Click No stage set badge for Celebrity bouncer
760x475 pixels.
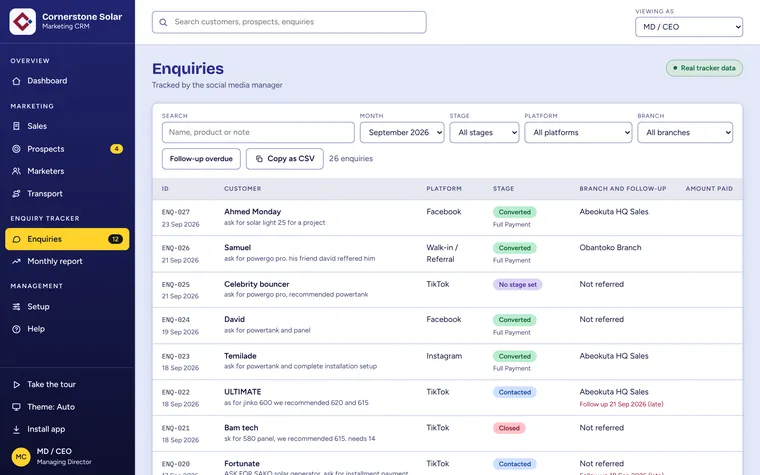pyautogui.click(x=518, y=285)
